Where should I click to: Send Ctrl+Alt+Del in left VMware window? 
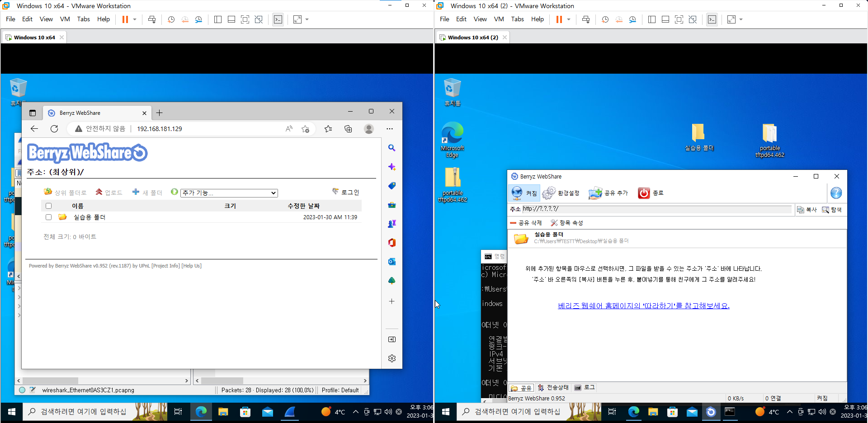click(x=152, y=19)
